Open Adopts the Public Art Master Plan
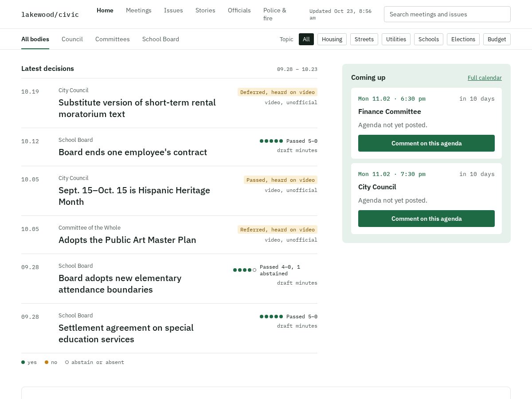Viewport: 532px width, 399px height. [127, 240]
